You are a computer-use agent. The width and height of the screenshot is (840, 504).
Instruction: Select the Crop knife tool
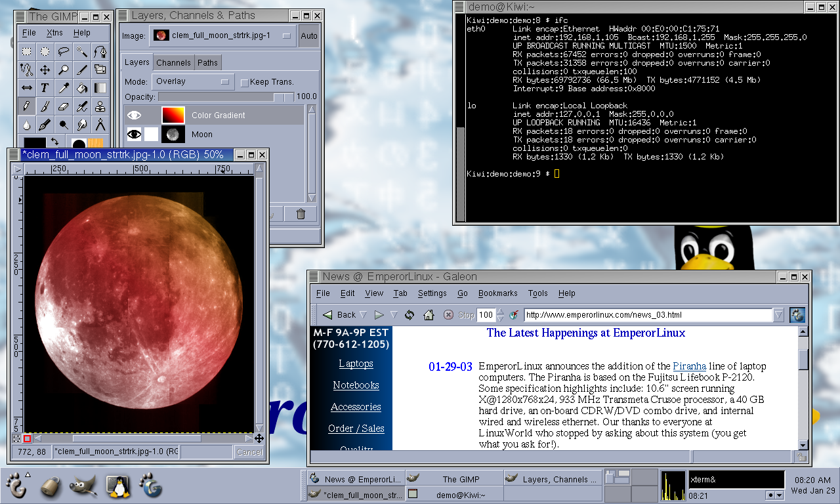tap(81, 69)
